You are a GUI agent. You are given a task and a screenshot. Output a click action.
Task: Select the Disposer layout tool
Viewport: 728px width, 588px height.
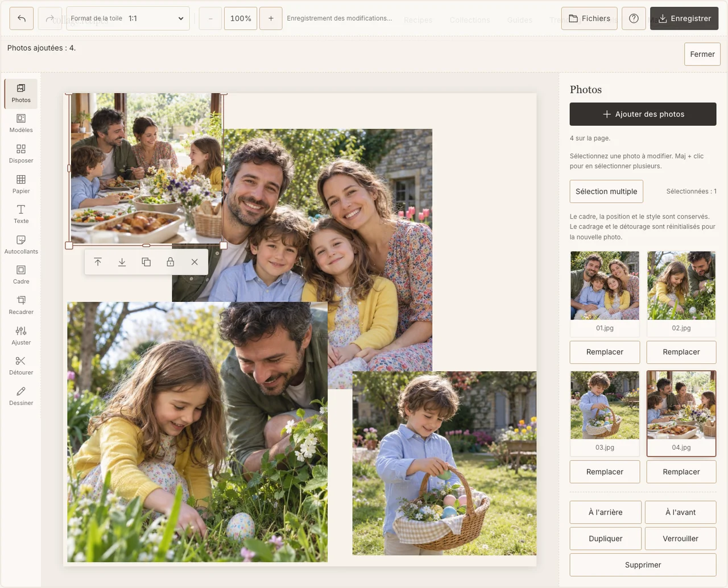(21, 154)
